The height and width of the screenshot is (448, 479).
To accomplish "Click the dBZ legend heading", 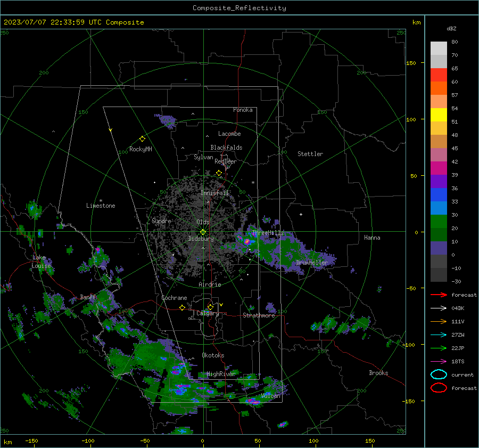I will 451,28.
